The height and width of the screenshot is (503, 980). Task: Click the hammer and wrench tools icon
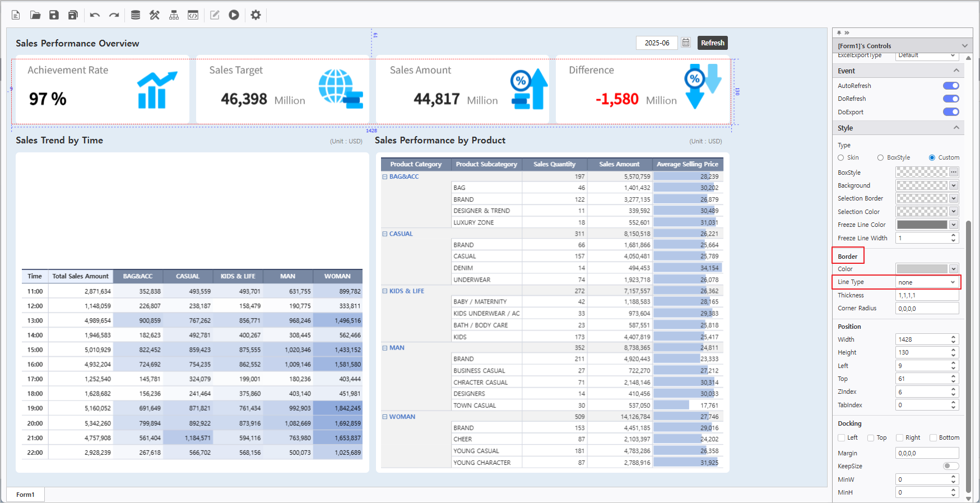point(155,15)
